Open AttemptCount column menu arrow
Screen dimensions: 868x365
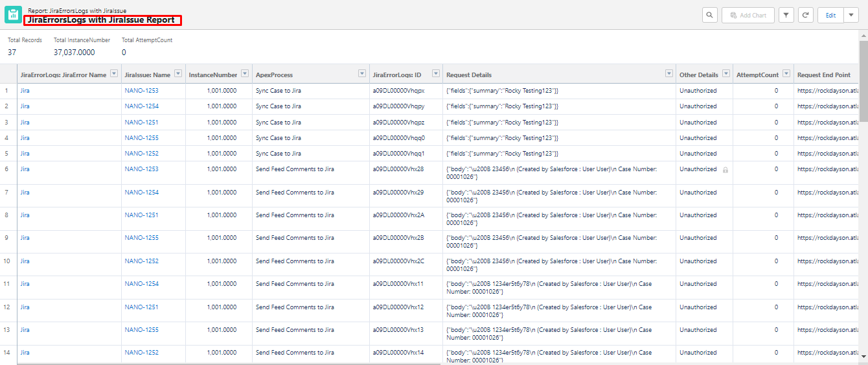pyautogui.click(x=786, y=74)
